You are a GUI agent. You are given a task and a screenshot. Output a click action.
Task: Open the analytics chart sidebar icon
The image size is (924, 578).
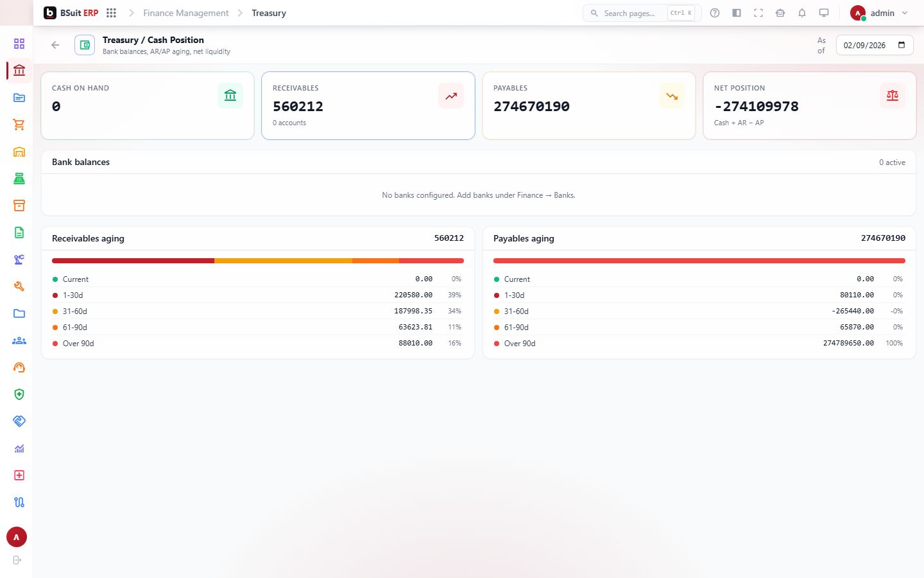19,448
